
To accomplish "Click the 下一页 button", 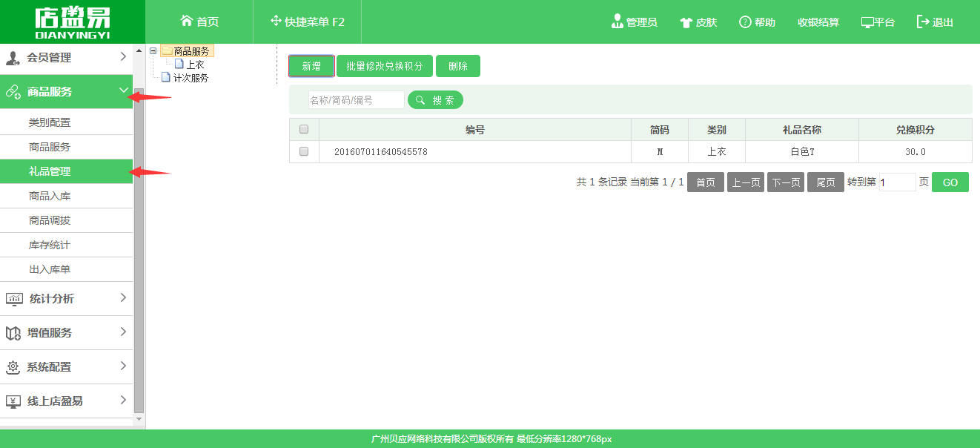I will coord(786,182).
